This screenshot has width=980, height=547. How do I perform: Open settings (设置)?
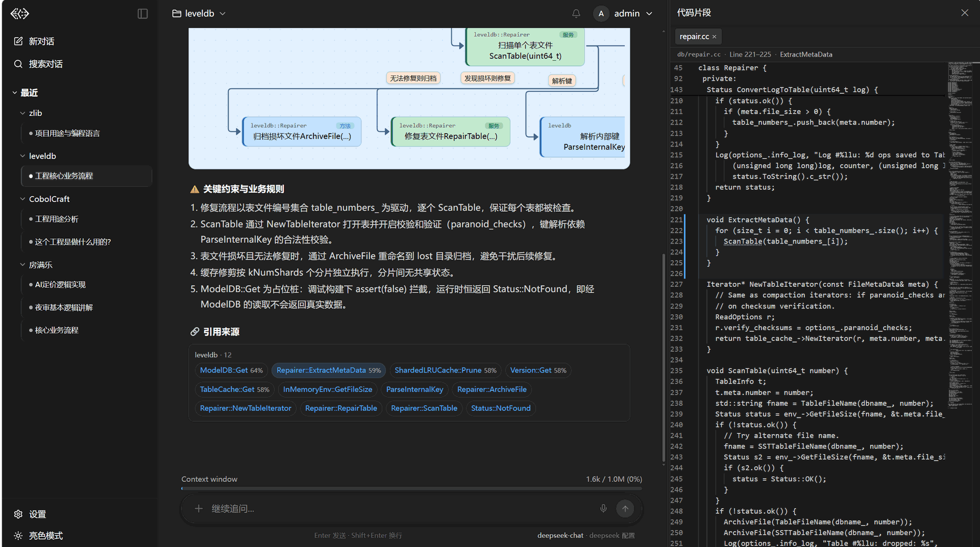coord(30,514)
